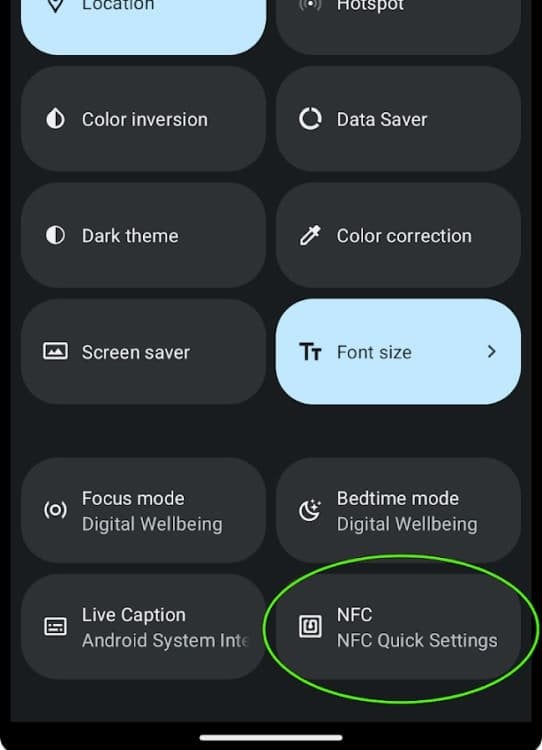Tap the Color correction eyedropper icon
The height and width of the screenshot is (750, 542).
(310, 235)
